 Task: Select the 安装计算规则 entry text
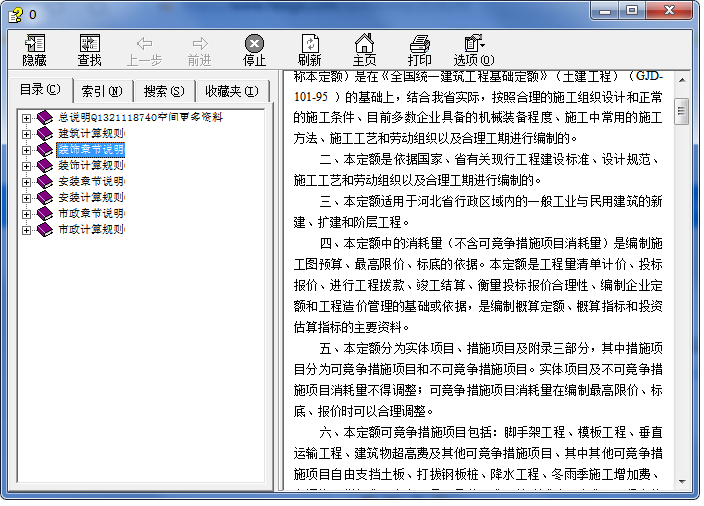click(x=91, y=198)
